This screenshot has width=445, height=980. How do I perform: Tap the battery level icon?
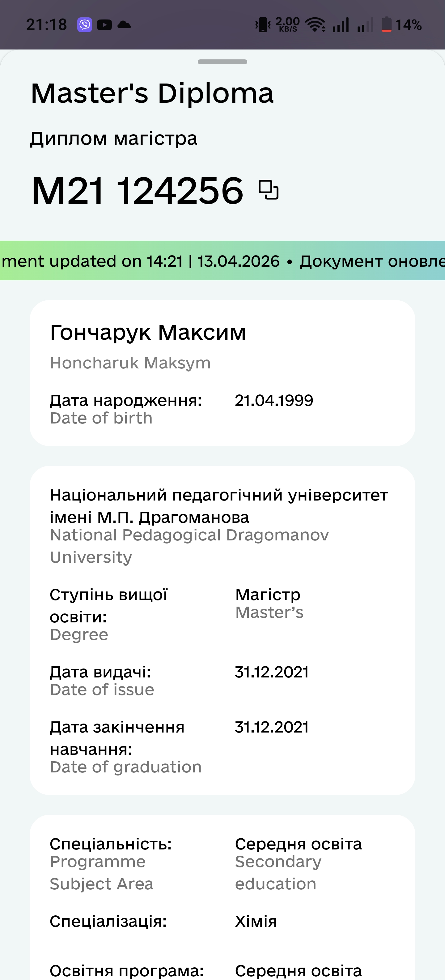[x=387, y=25]
